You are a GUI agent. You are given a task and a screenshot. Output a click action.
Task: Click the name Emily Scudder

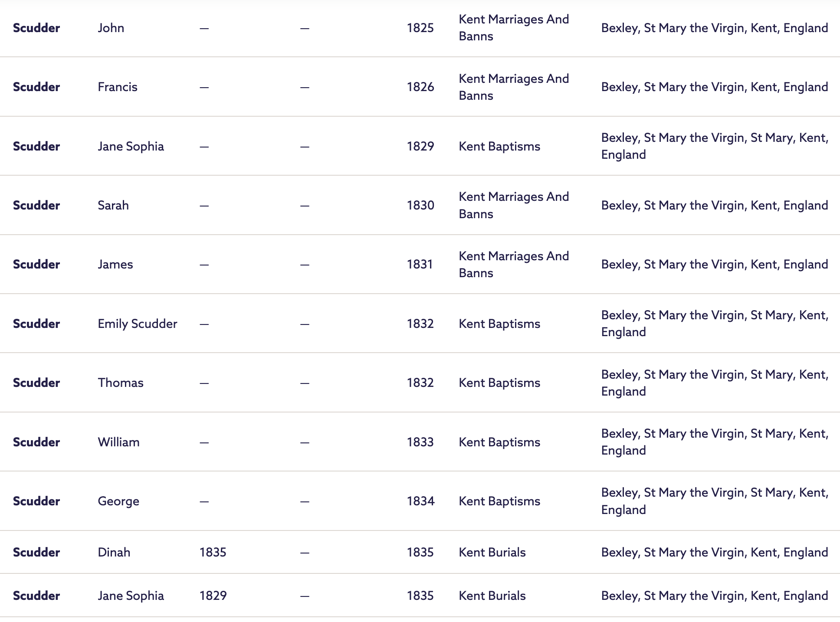coord(138,324)
